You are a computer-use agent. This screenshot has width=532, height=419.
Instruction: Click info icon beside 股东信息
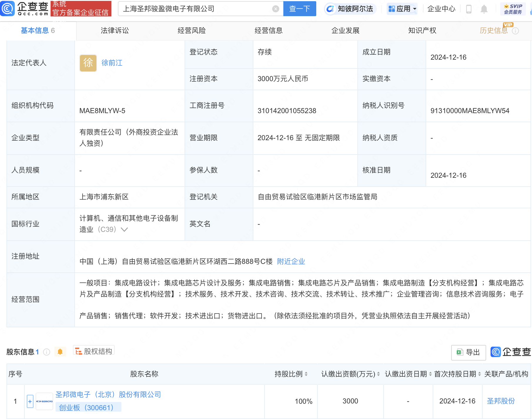(46, 352)
